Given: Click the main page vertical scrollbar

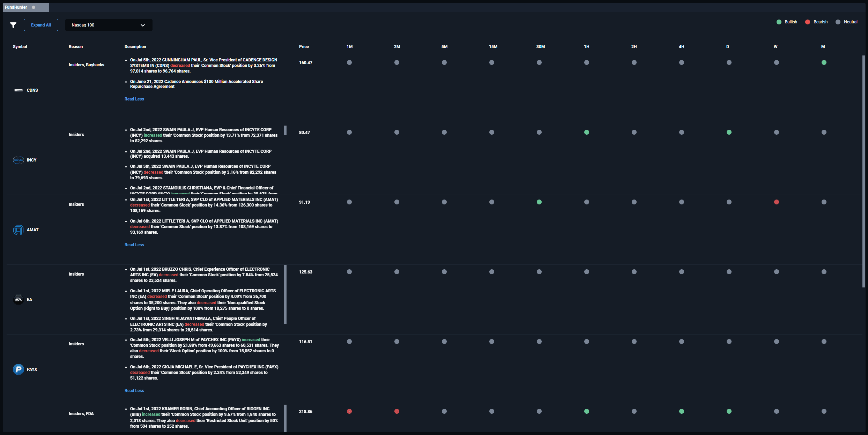Looking at the screenshot, I should coord(864,171).
